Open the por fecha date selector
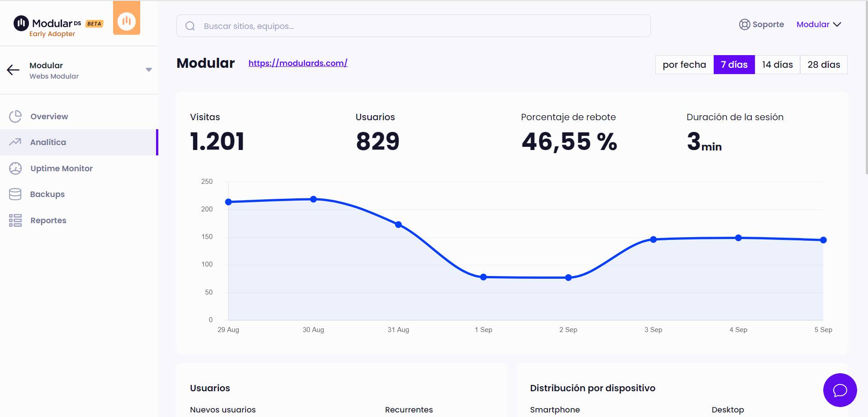 pos(684,65)
